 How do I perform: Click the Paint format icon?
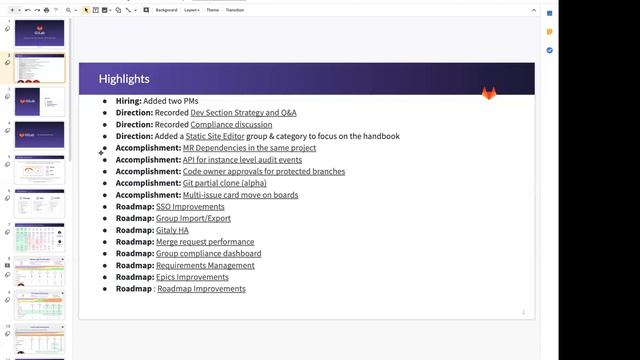56,10
